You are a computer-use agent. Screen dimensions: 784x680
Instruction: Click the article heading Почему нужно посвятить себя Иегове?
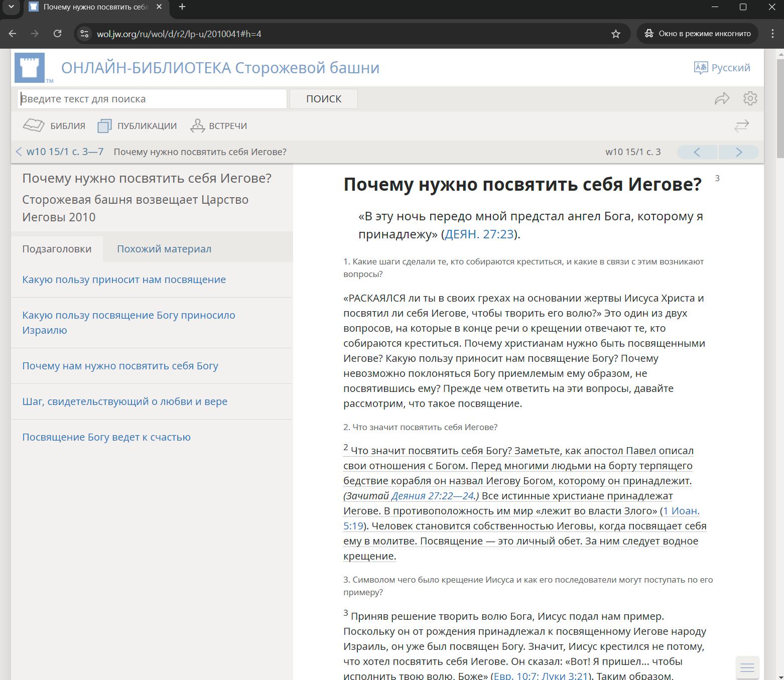(522, 184)
